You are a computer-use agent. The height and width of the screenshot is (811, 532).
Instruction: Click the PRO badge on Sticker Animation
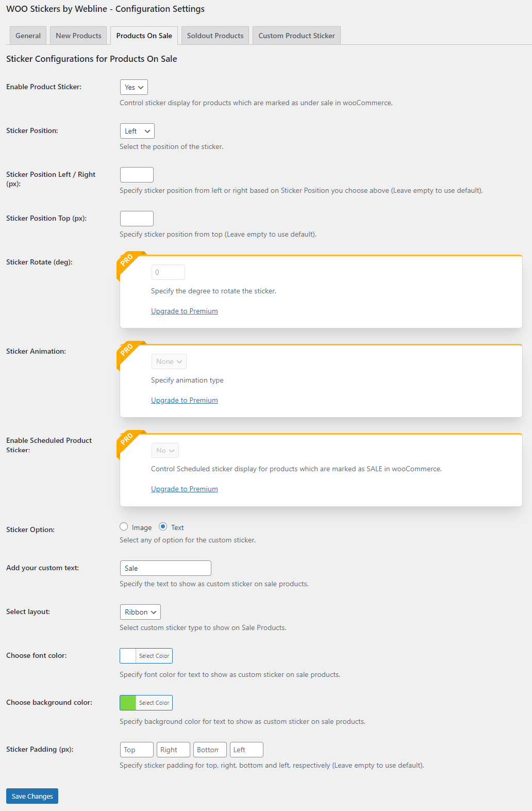[127, 350]
